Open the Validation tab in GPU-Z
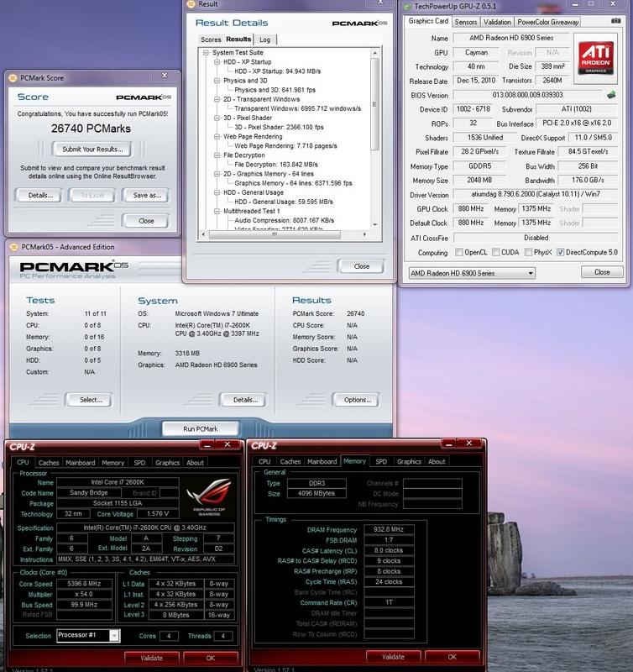 coord(497,22)
